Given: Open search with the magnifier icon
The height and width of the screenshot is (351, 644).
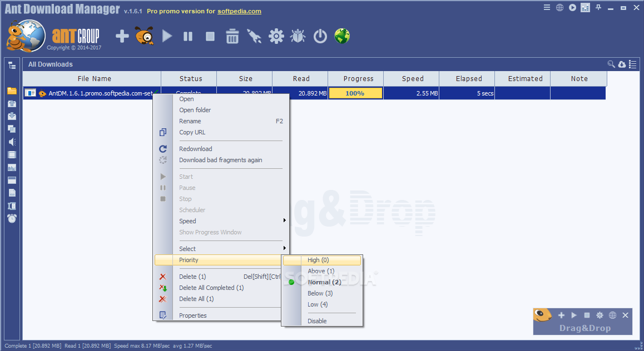Looking at the screenshot, I should click(611, 64).
